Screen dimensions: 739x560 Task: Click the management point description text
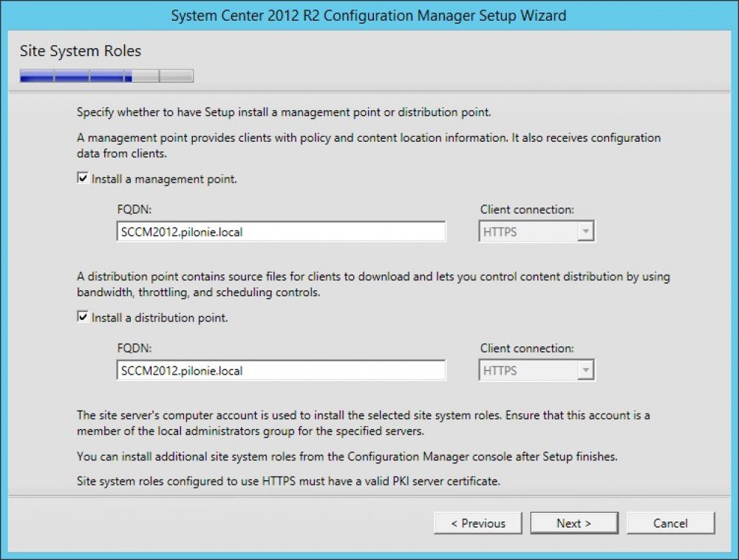[x=369, y=145]
